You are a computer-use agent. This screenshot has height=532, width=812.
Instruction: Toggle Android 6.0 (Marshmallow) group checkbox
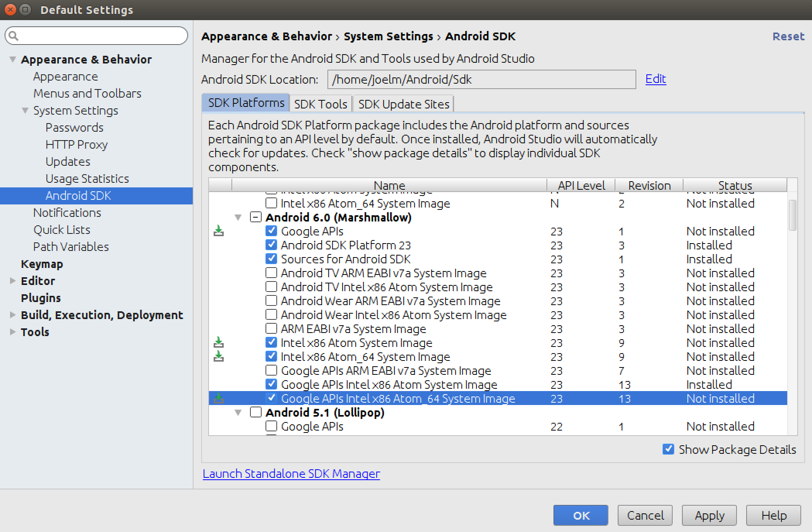coord(255,217)
